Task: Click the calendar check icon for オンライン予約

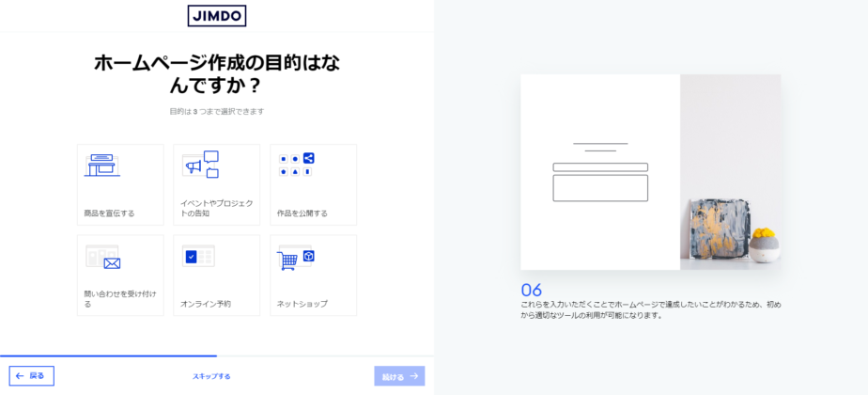Action: pos(198,256)
